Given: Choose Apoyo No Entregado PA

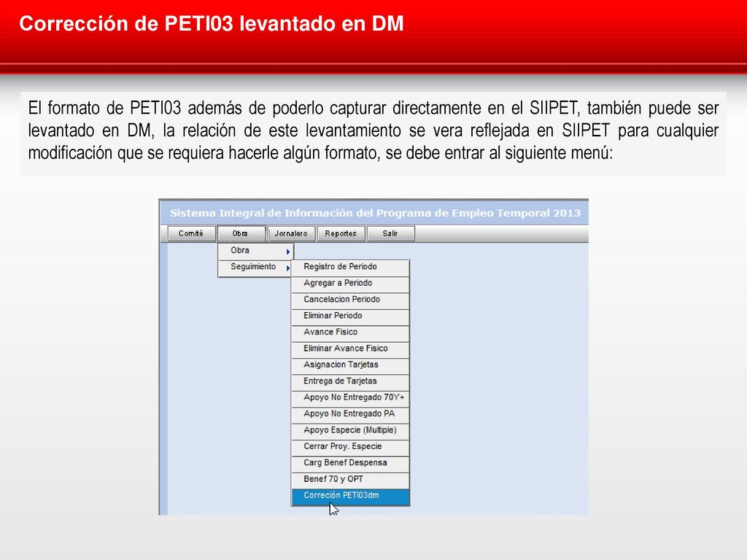Looking at the screenshot, I should point(350,414).
